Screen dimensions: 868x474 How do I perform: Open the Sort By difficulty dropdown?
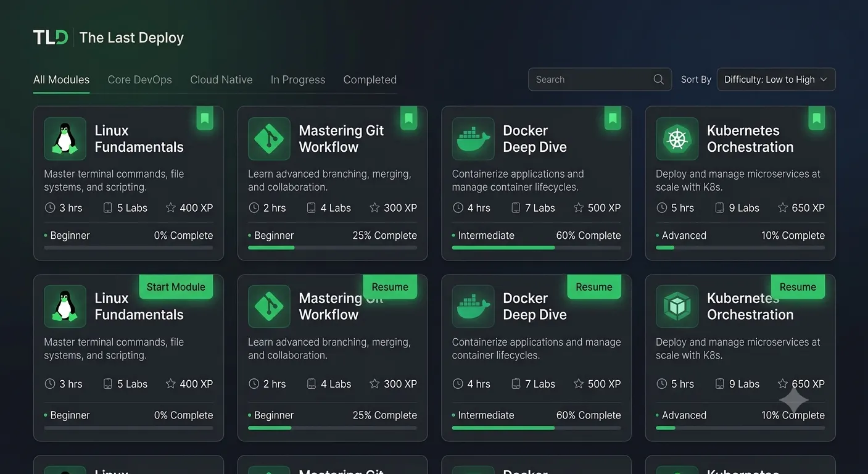click(x=776, y=80)
